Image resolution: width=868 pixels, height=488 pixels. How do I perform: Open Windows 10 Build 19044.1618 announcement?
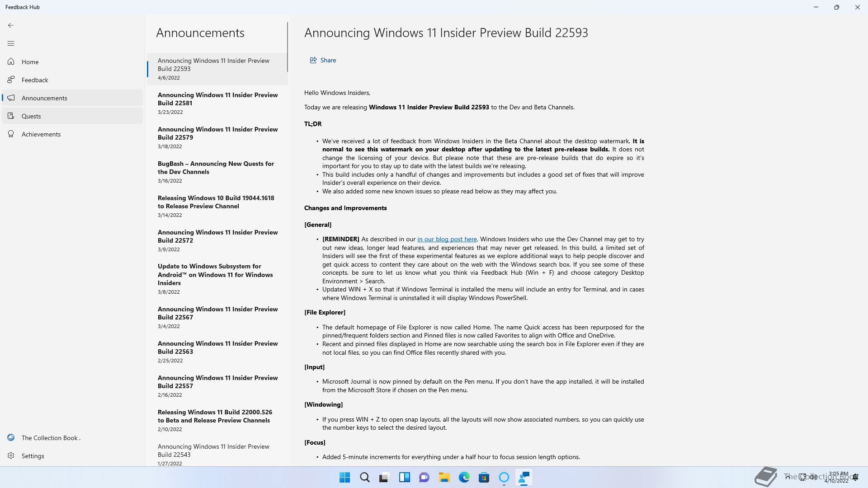217,206
